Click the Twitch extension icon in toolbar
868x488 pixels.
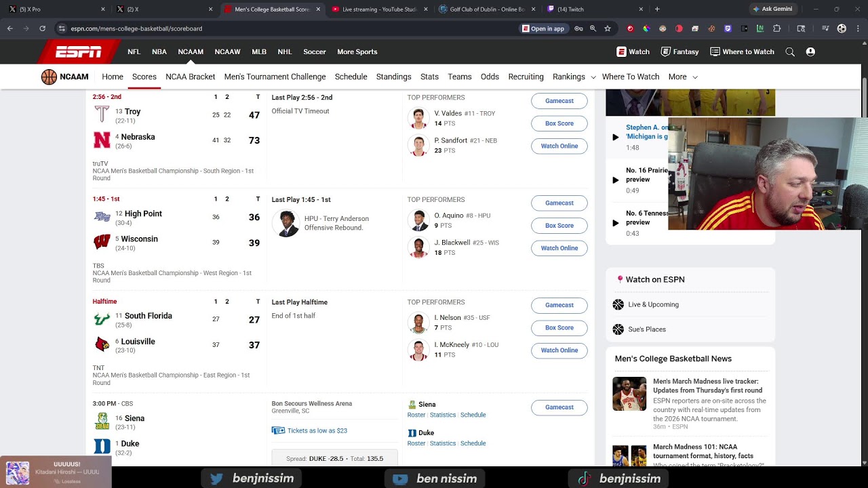click(728, 28)
